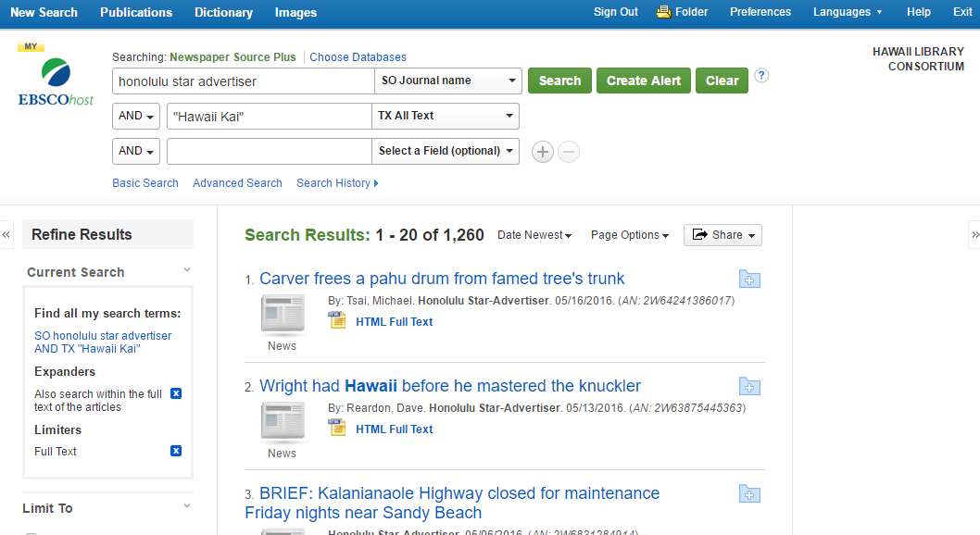Remove the Full Text limiter with X
The image size is (980, 535).
pyautogui.click(x=176, y=451)
